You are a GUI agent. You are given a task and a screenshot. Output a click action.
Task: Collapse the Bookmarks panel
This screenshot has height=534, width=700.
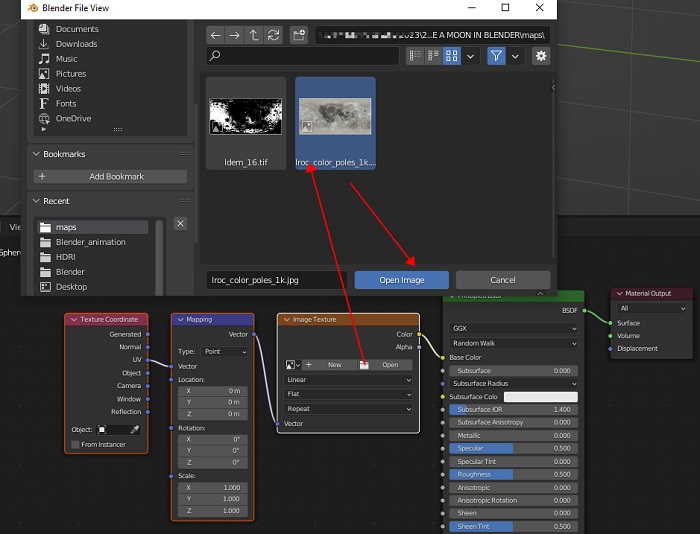[37, 154]
